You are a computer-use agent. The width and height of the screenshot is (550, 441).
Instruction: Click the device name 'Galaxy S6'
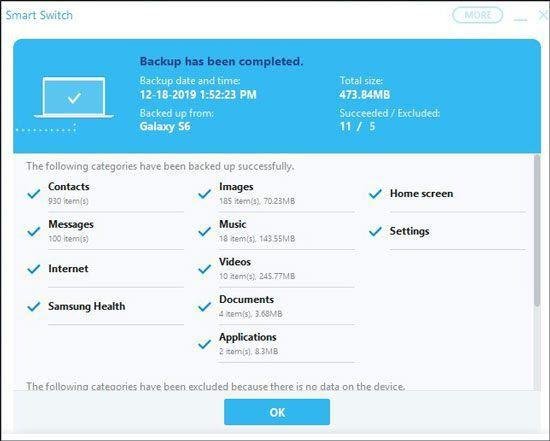click(x=165, y=126)
